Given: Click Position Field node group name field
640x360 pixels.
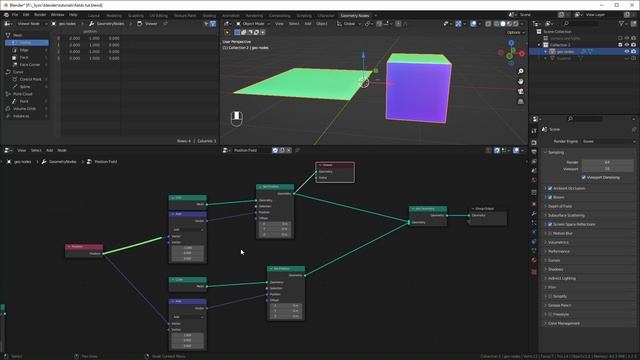Looking at the screenshot, I should click(x=251, y=150).
